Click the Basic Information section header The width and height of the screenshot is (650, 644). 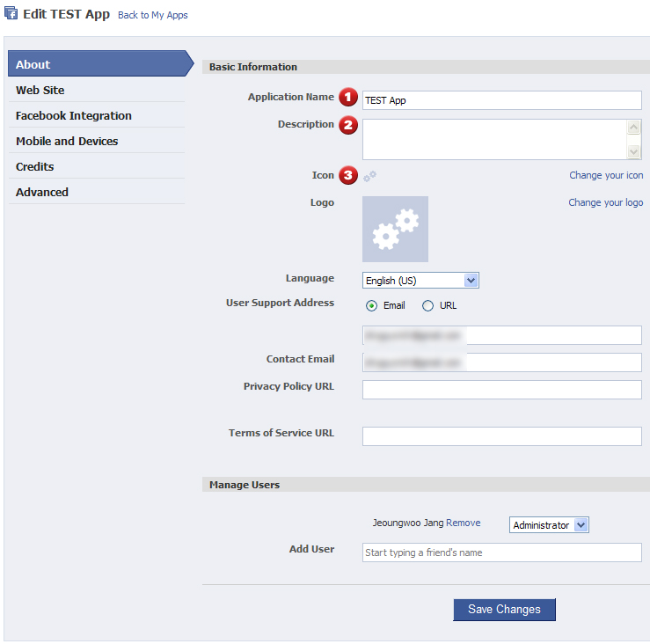click(x=426, y=67)
